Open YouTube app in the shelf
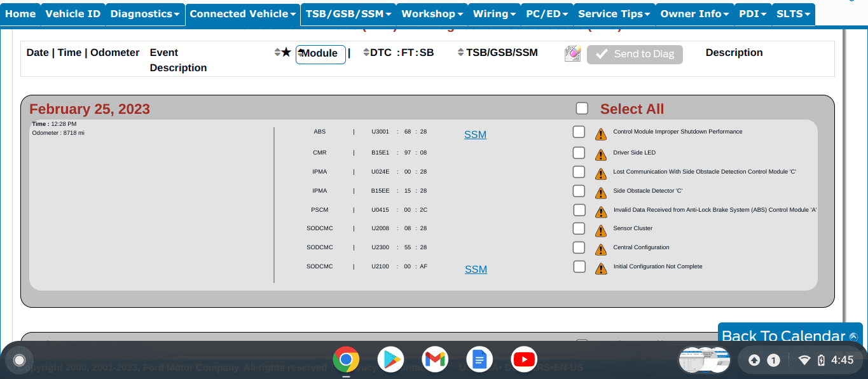 pyautogui.click(x=524, y=360)
